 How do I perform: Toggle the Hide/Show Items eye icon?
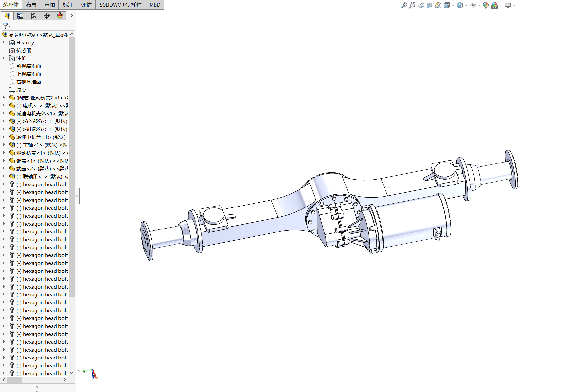coord(473,5)
